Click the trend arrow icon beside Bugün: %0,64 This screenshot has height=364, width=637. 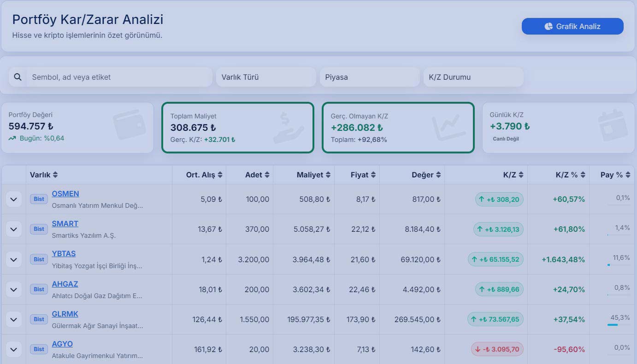[12, 138]
